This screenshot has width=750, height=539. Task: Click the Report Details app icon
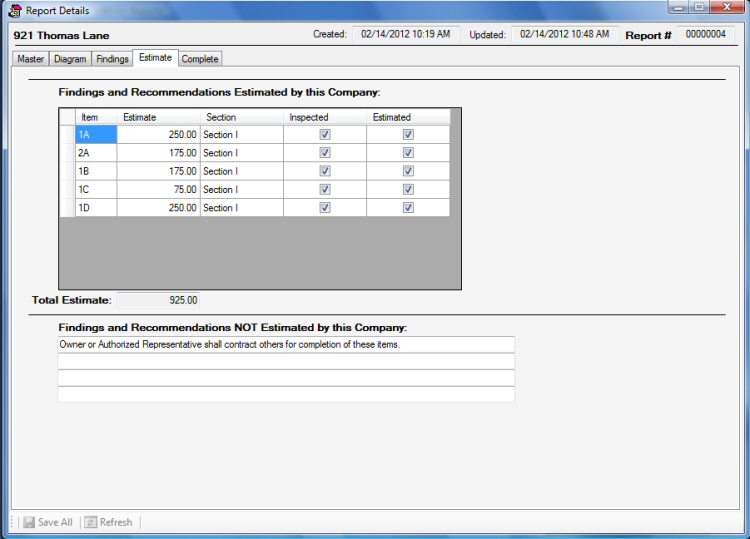(15, 11)
